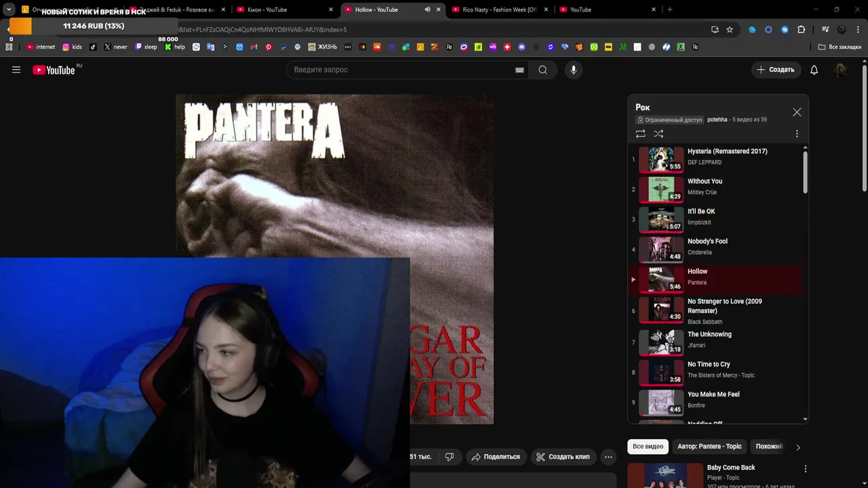Click the playlist panel scrollbar
Screen dimensions: 868x488
[x=806, y=171]
